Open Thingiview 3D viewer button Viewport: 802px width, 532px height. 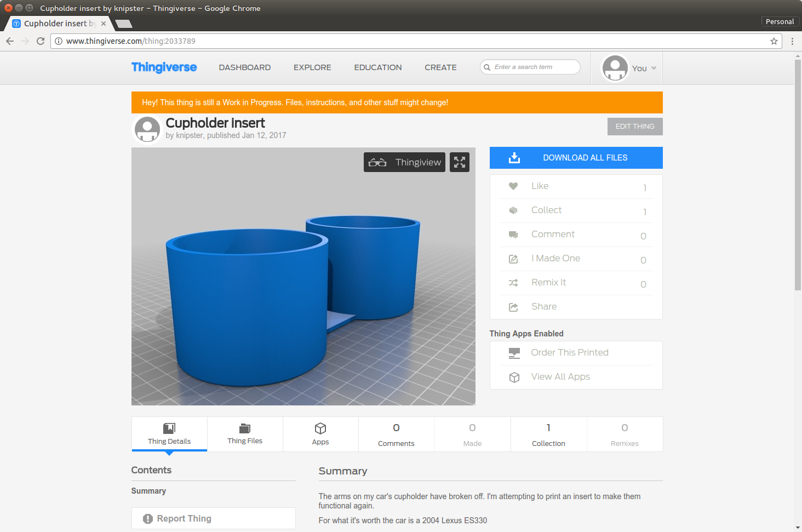(x=404, y=162)
